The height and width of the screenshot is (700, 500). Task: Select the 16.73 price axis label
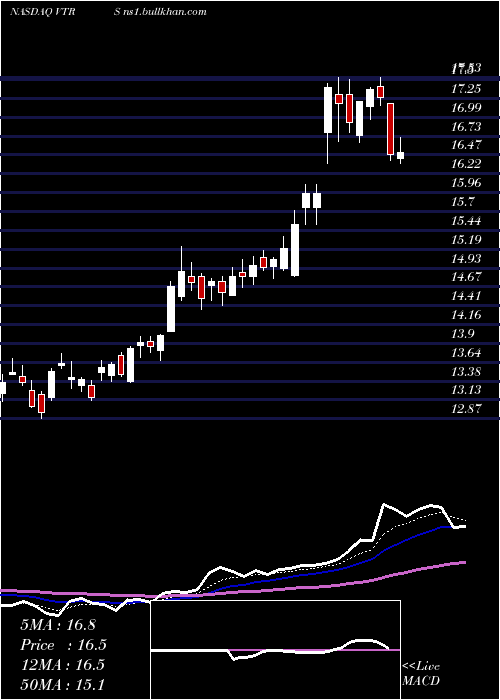[x=466, y=127]
